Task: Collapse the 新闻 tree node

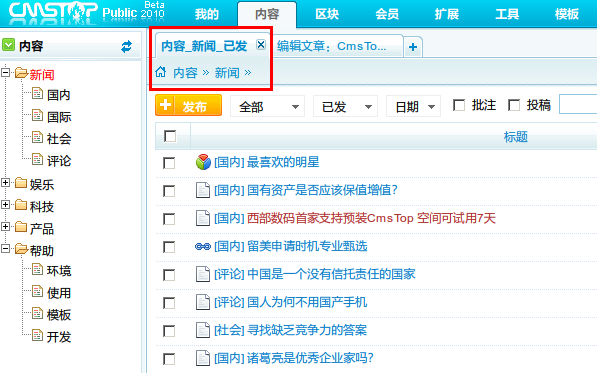Action: point(5,72)
